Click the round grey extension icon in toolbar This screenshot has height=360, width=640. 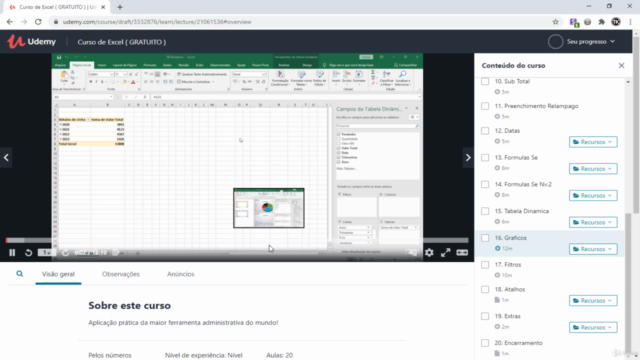click(x=587, y=22)
